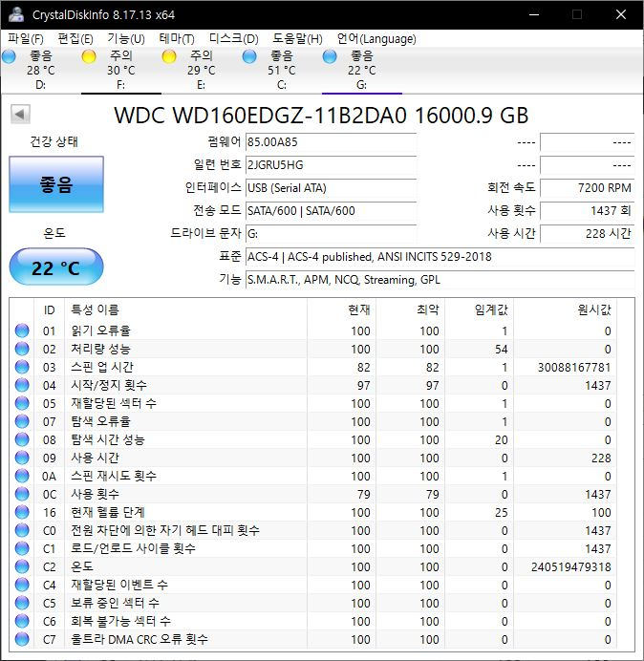The width and height of the screenshot is (644, 661).
Task: Click status orb of 09 사용 시간
Action: [x=22, y=458]
